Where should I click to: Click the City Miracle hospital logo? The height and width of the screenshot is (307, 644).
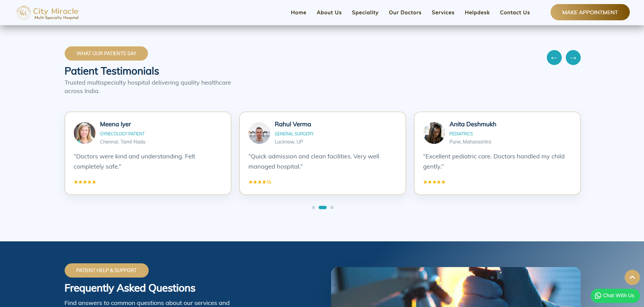[47, 13]
